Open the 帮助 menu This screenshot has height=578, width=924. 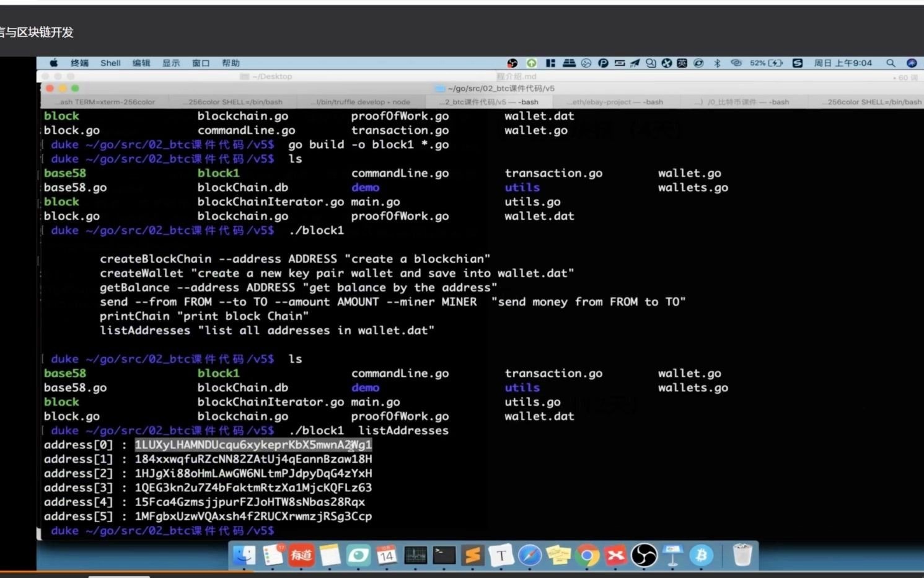(231, 63)
